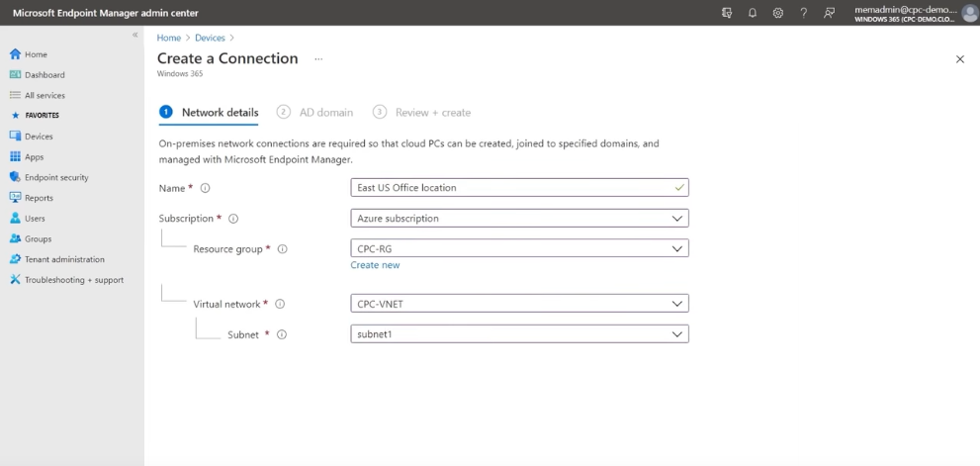Click the account avatar picture
980x466 pixels.
(x=969, y=13)
